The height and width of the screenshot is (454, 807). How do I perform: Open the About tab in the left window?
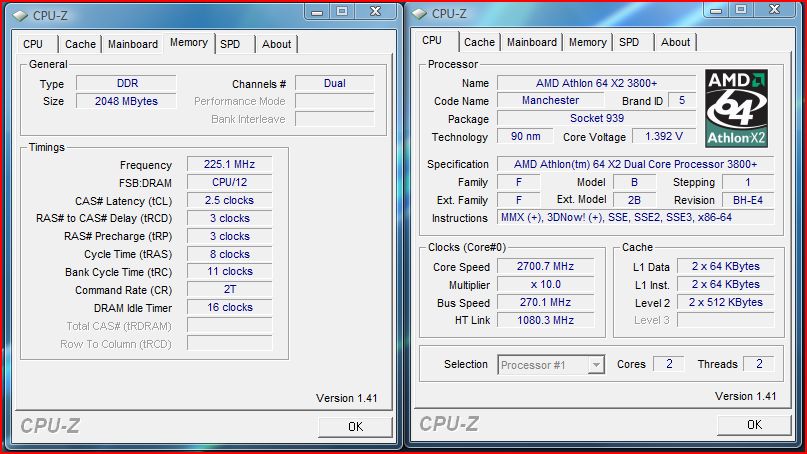[276, 44]
